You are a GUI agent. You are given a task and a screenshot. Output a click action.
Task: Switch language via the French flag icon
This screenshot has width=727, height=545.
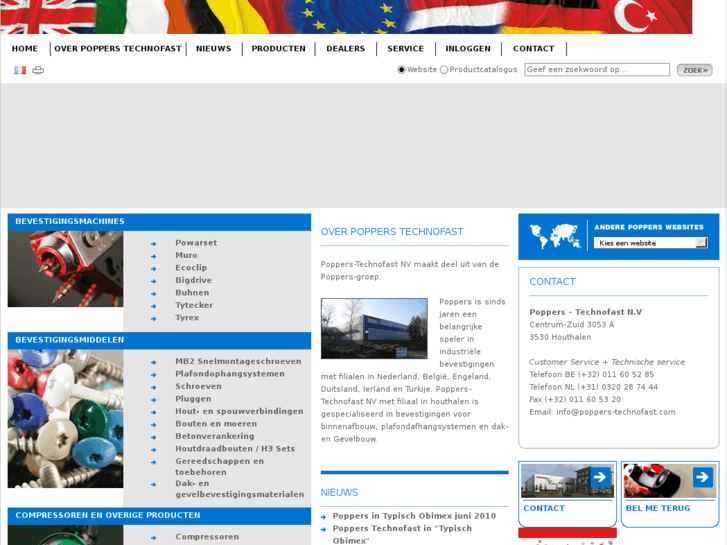coord(19,70)
